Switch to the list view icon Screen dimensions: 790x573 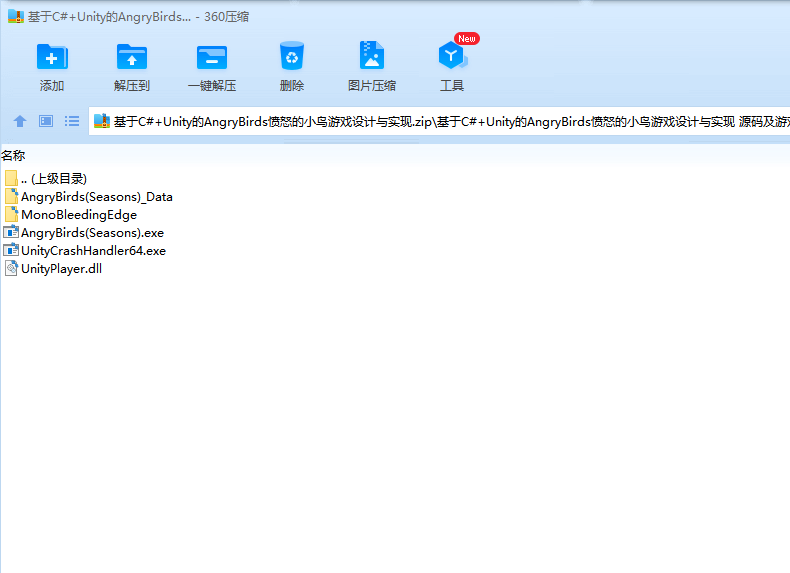tap(72, 121)
